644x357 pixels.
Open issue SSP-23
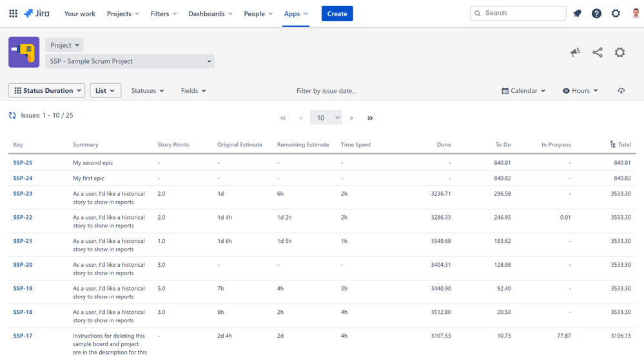[x=23, y=194]
